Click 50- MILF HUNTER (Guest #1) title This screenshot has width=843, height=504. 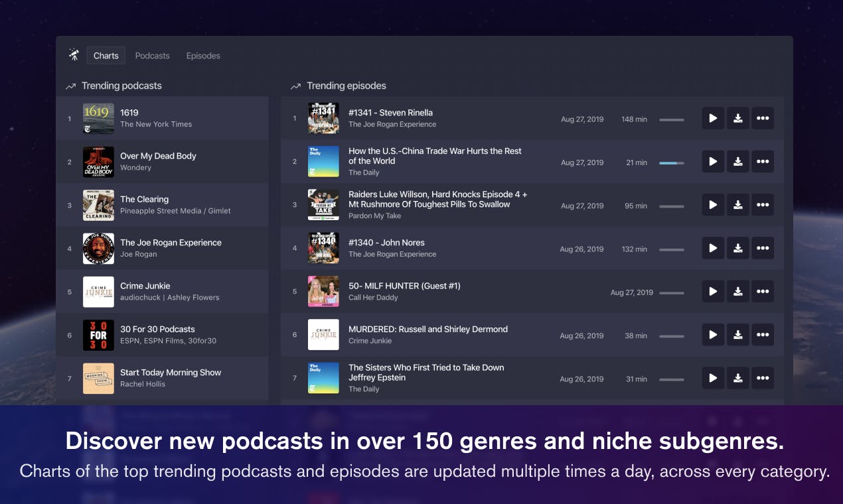point(404,286)
